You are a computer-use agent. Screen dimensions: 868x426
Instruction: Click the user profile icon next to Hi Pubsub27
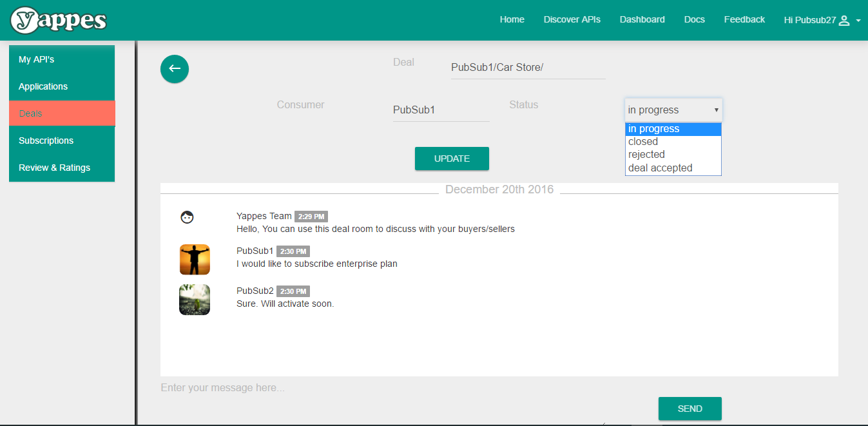tap(844, 20)
